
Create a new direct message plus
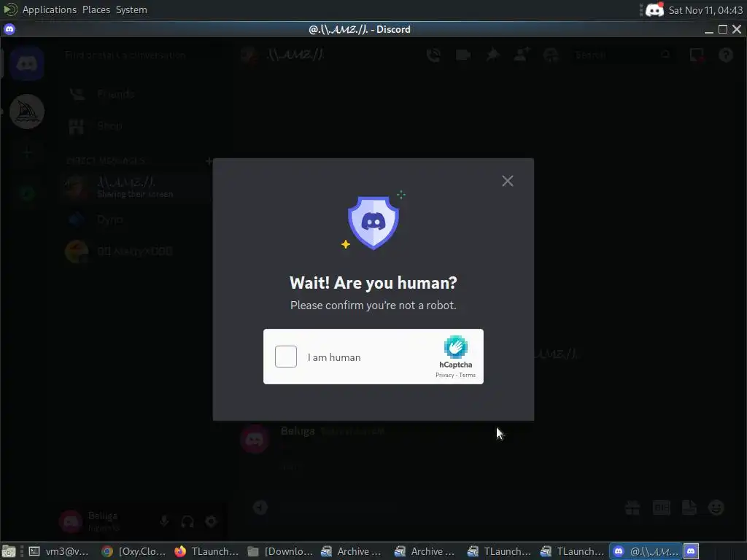[209, 161]
